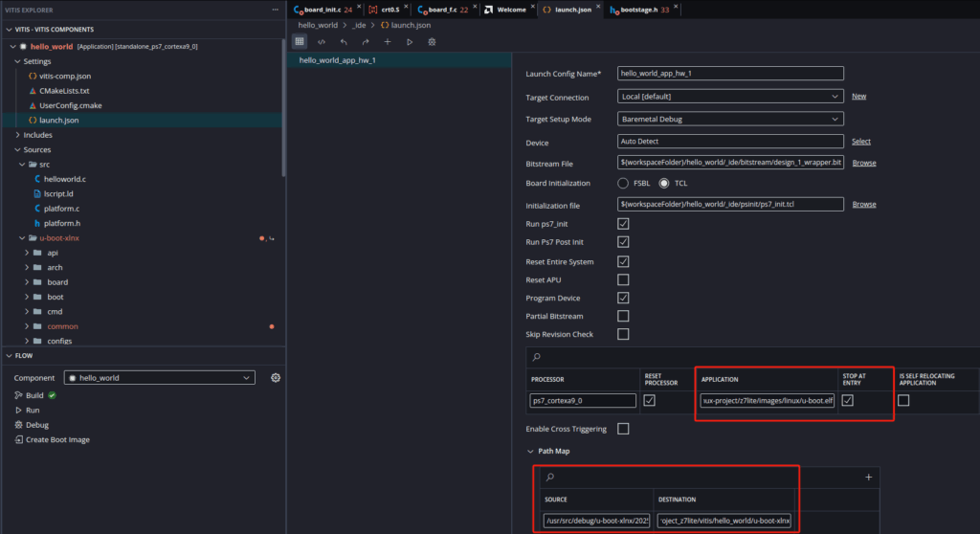Click the Create Boot Image icon
Image resolution: width=980 pixels, height=534 pixels.
click(x=19, y=439)
